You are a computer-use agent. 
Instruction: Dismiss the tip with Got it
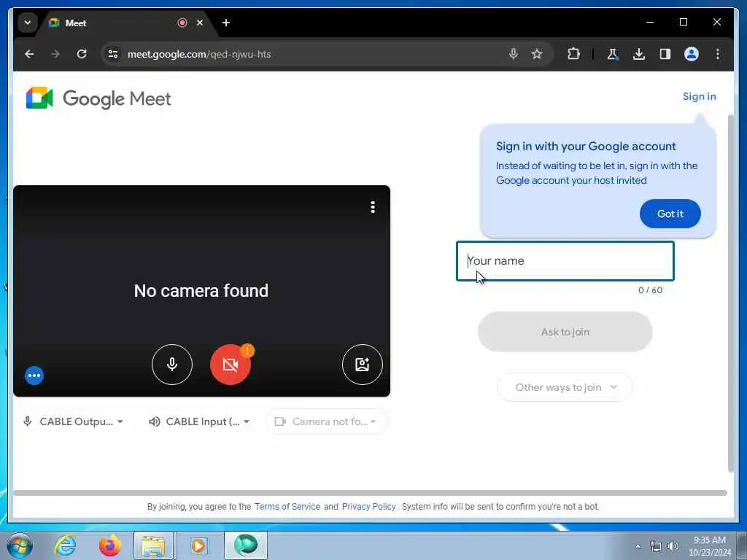point(670,214)
